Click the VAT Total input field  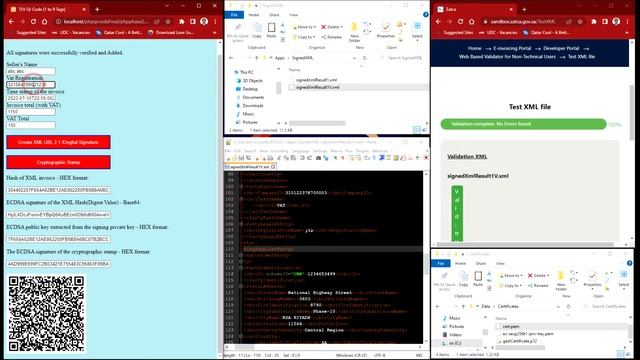31,125
